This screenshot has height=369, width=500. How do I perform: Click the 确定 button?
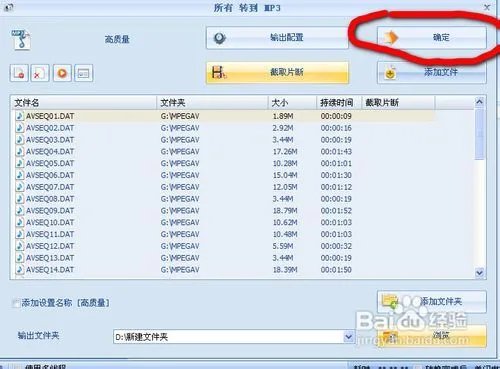pyautogui.click(x=432, y=37)
